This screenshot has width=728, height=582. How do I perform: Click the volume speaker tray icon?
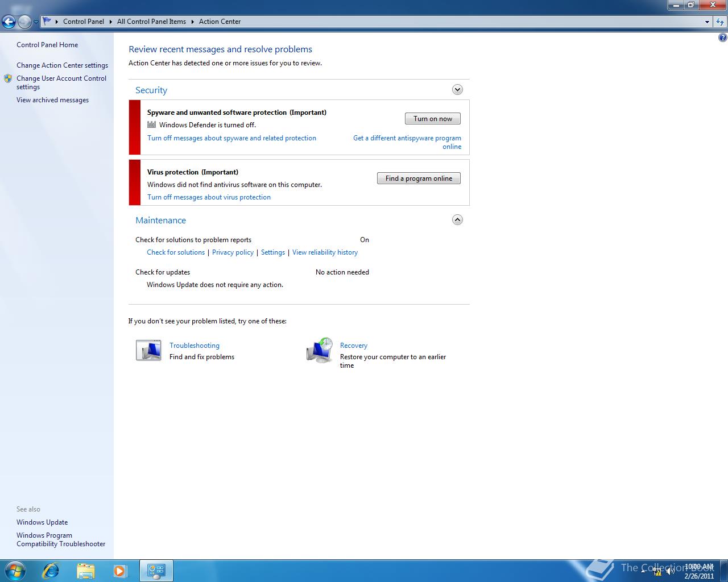pos(671,571)
